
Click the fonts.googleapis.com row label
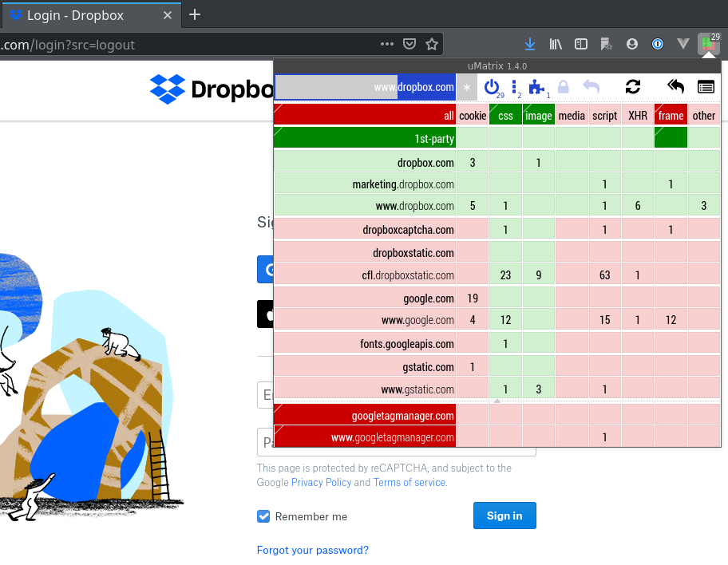pos(365,344)
